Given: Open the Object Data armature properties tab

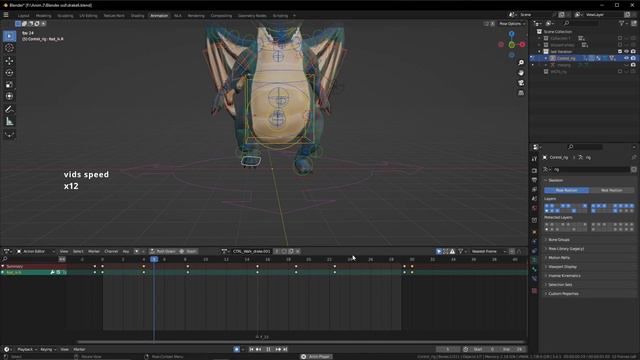Looking at the screenshot, I should coord(534,260).
